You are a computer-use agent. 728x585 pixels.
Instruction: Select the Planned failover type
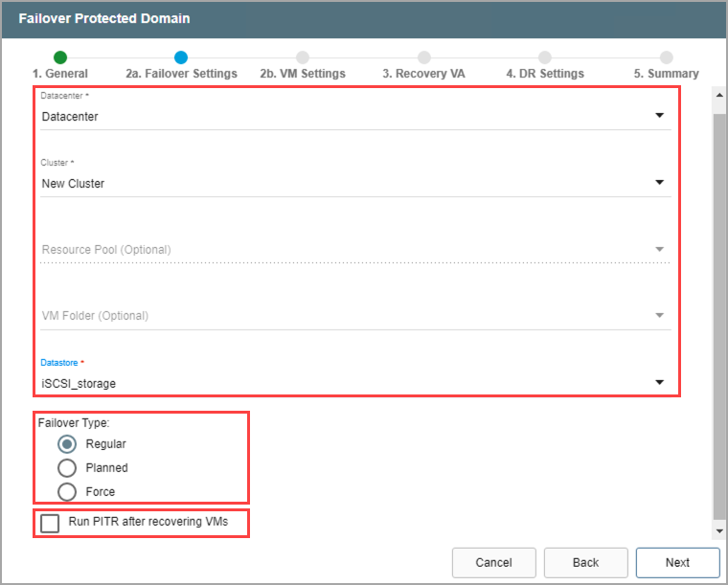point(68,468)
